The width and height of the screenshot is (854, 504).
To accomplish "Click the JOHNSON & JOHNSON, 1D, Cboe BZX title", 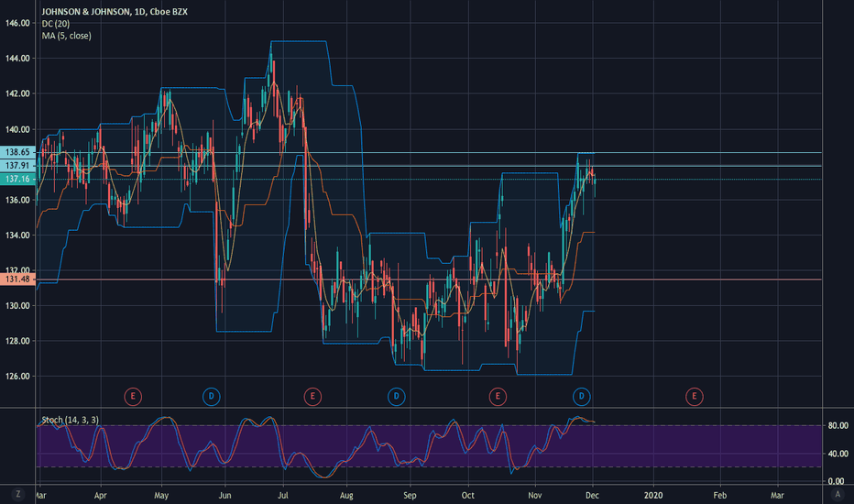I will click(115, 11).
